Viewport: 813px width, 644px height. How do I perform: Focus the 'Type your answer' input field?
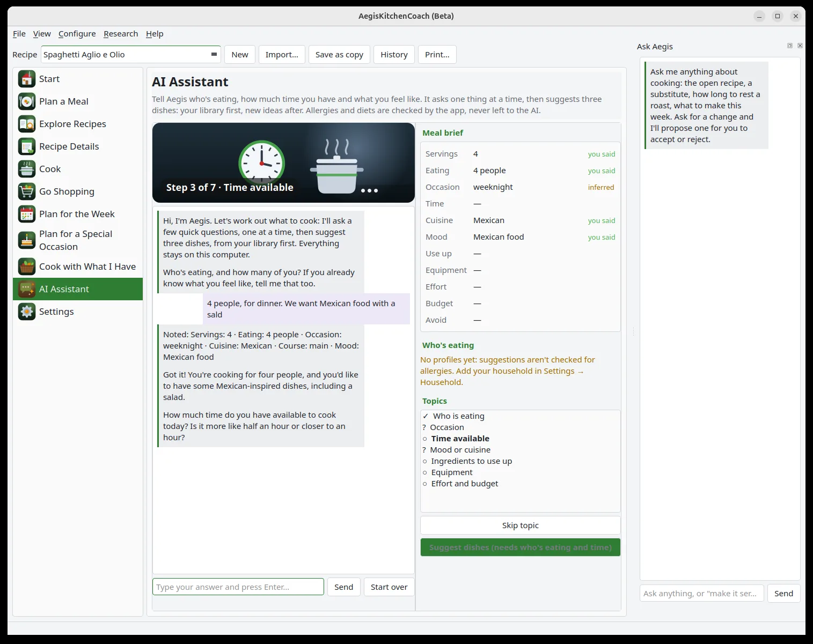pos(238,587)
